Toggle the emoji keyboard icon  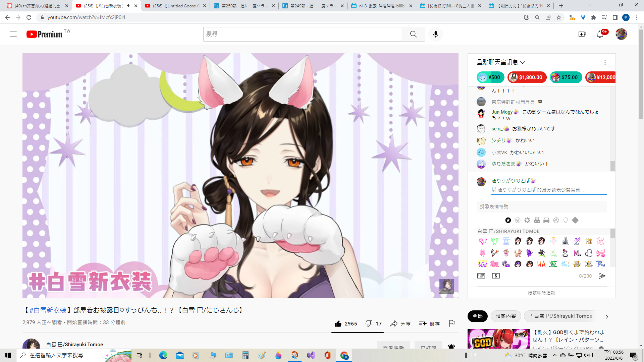point(481,276)
